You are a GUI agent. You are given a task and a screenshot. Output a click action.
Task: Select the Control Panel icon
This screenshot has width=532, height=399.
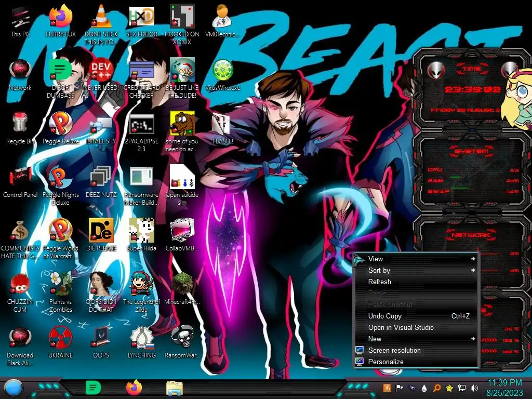coord(20,182)
